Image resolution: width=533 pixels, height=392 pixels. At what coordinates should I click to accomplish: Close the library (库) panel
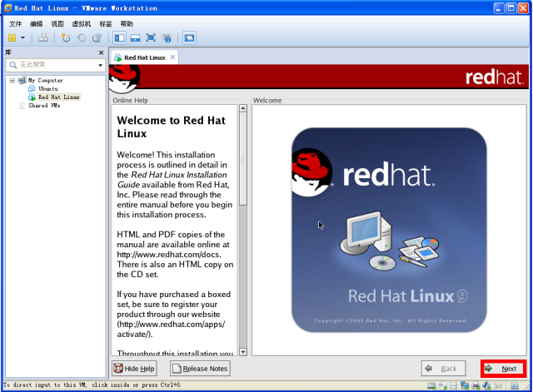click(x=101, y=52)
